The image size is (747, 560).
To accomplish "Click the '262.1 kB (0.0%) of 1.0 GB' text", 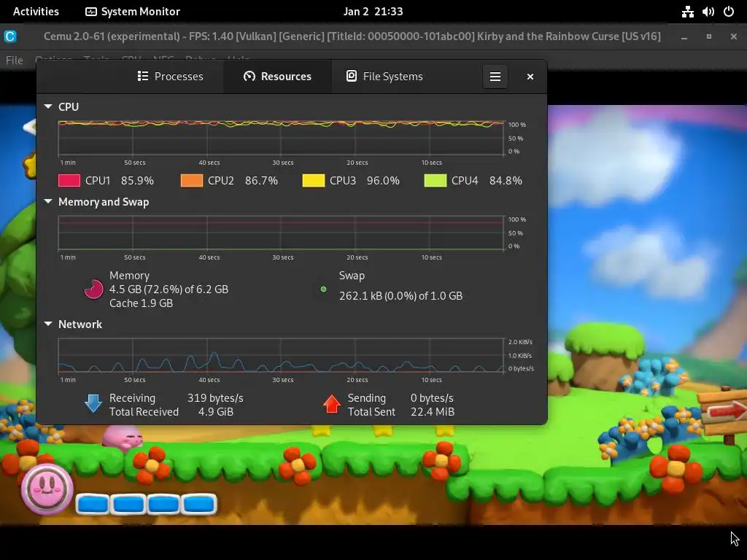I will coord(400,296).
